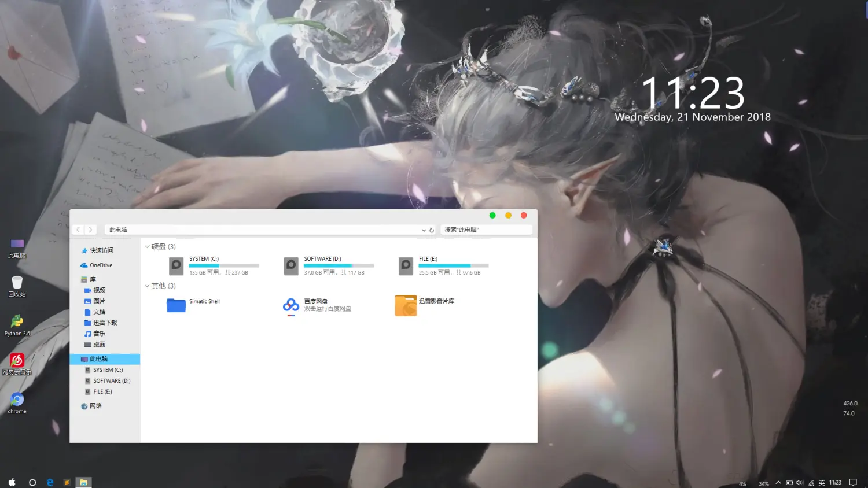Click the large 11:23 desktop clock widget
This screenshot has width=868, height=488.
pyautogui.click(x=693, y=93)
